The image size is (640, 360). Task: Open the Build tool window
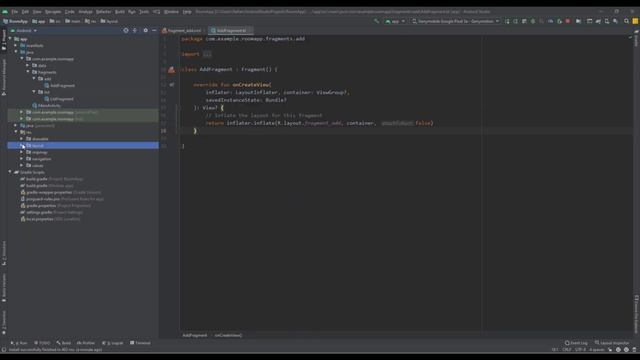(64, 343)
